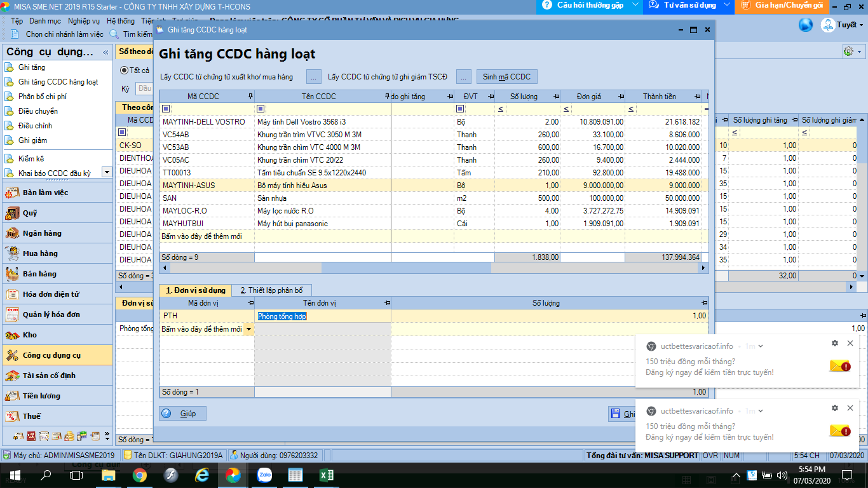Switch to the Đơn vị sử dụng tab
Viewport: 868px width, 488px height.
point(196,290)
